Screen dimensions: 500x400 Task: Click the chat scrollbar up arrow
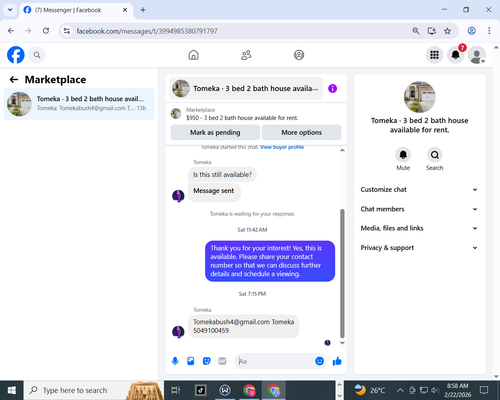pyautogui.click(x=342, y=150)
